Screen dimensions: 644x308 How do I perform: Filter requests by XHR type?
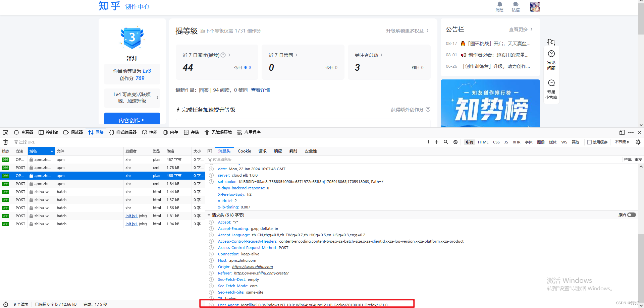tap(517, 142)
